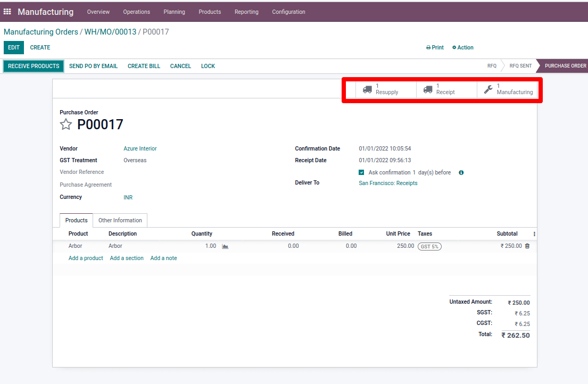The image size is (588, 384).
Task: Click the CREATE button
Action: pos(40,47)
